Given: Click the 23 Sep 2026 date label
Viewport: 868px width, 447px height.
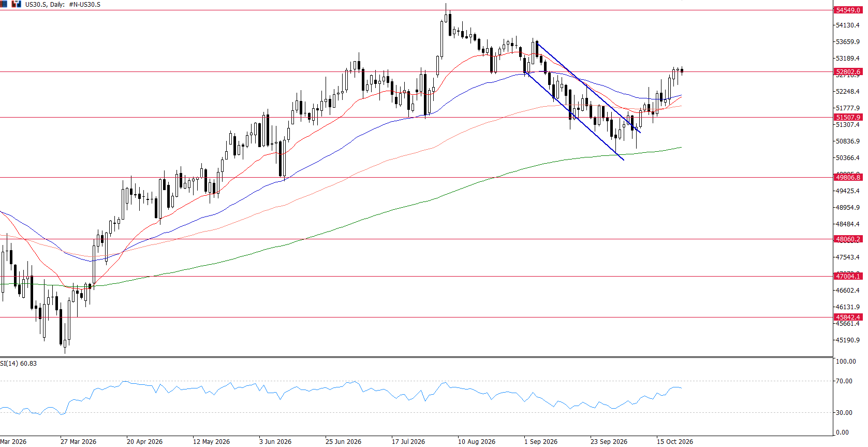Looking at the screenshot, I should [609, 442].
